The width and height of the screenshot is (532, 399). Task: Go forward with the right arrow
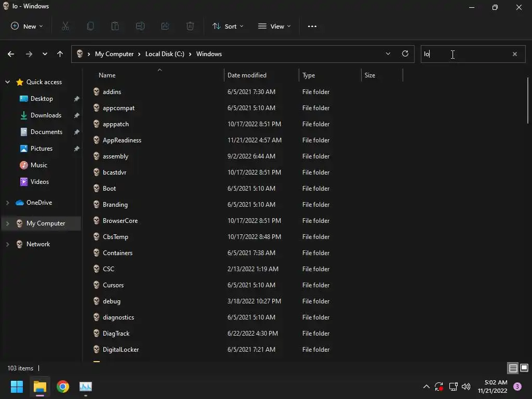(29, 54)
